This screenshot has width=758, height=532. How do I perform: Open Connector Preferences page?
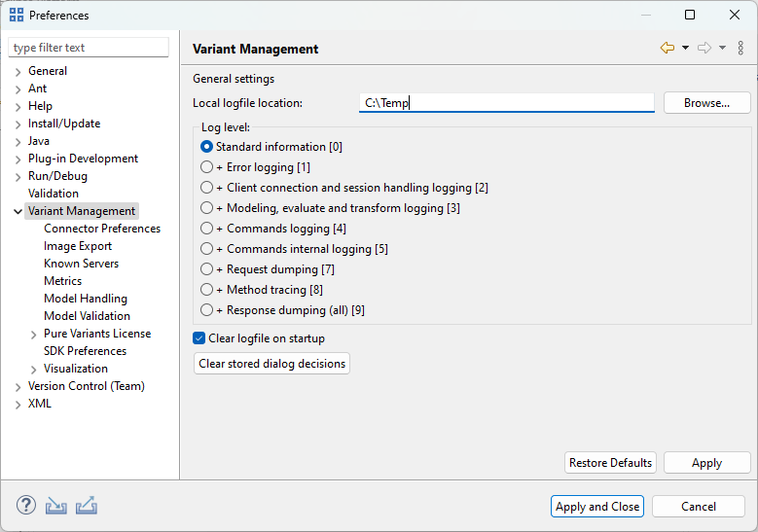102,229
